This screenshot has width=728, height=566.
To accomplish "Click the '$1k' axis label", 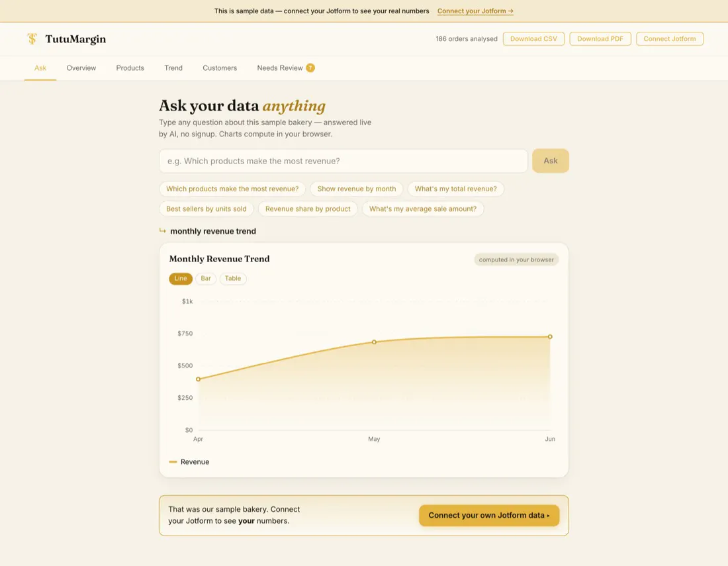I will (187, 301).
